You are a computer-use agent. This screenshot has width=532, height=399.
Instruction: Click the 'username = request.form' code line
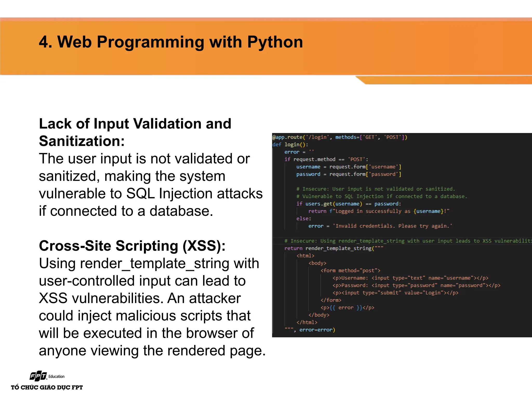click(349, 167)
